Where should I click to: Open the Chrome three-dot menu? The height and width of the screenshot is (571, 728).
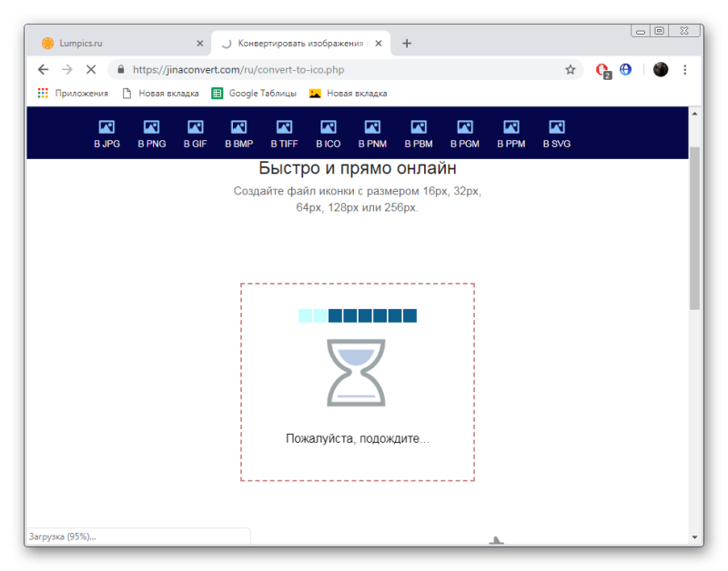tap(685, 70)
